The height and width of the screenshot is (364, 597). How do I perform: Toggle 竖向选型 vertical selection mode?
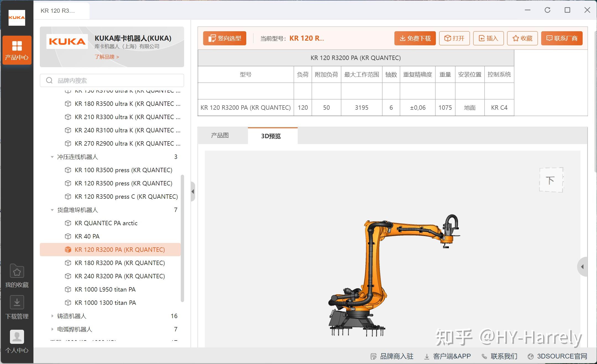pos(225,38)
